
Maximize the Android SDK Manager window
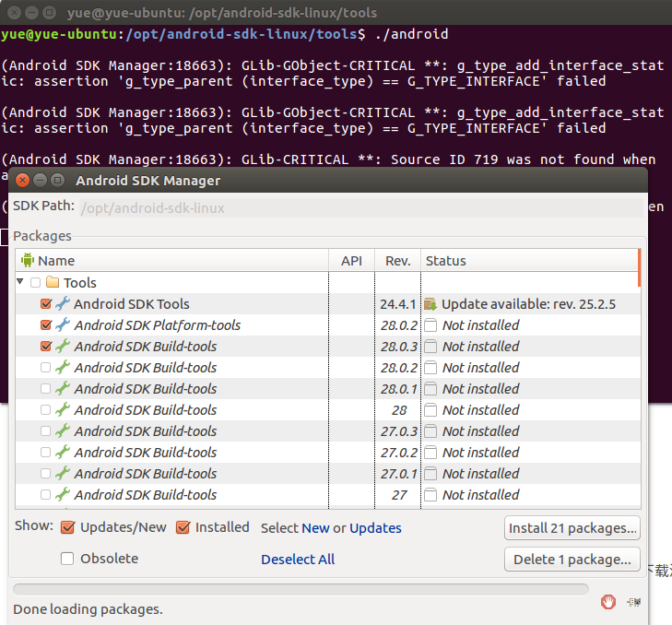[x=57, y=180]
